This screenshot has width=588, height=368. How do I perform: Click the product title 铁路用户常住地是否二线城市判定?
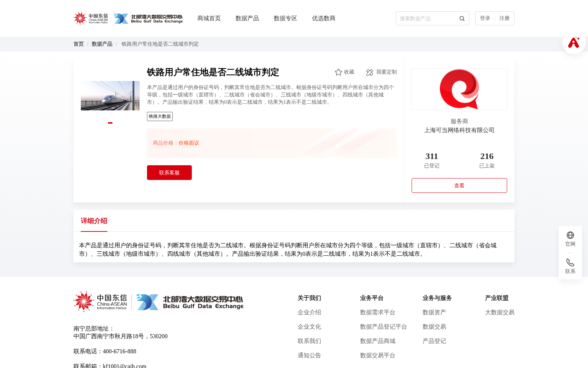coord(213,72)
